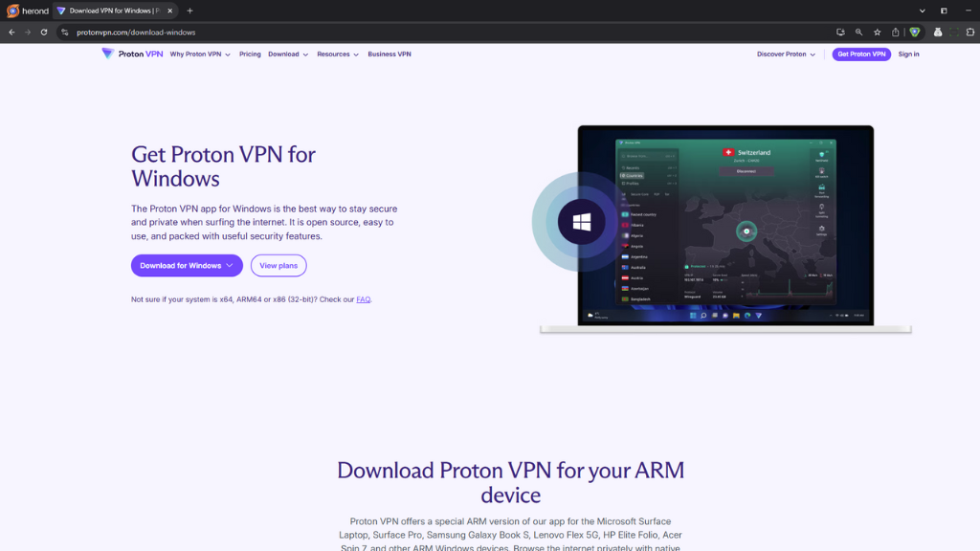Click Download for Windows button

pyautogui.click(x=187, y=266)
